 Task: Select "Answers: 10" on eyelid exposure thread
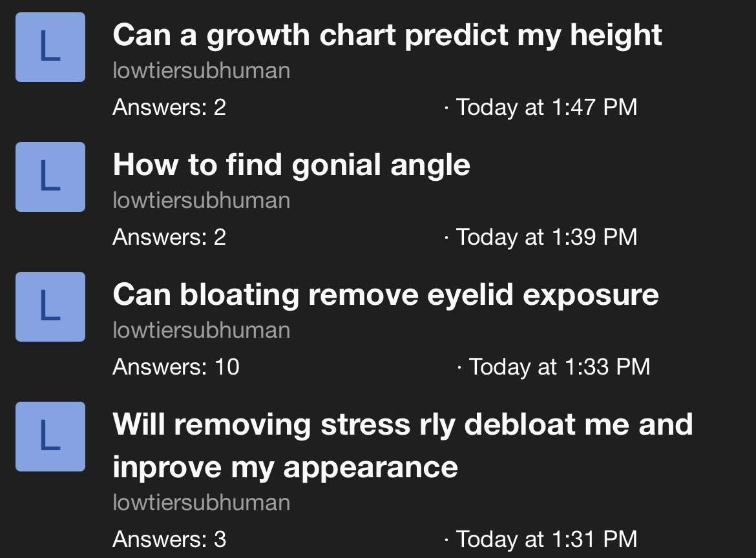click(x=176, y=367)
